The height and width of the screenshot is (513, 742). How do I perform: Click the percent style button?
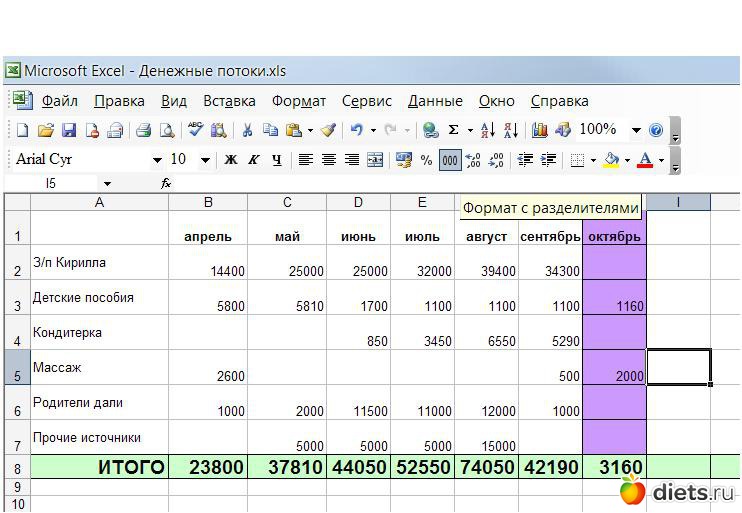(x=427, y=160)
